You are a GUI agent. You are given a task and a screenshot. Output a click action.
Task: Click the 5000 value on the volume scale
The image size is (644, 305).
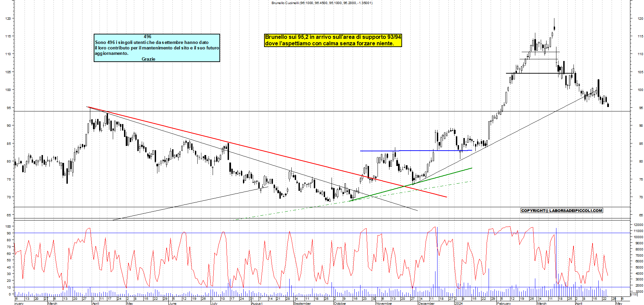[x=639, y=268]
